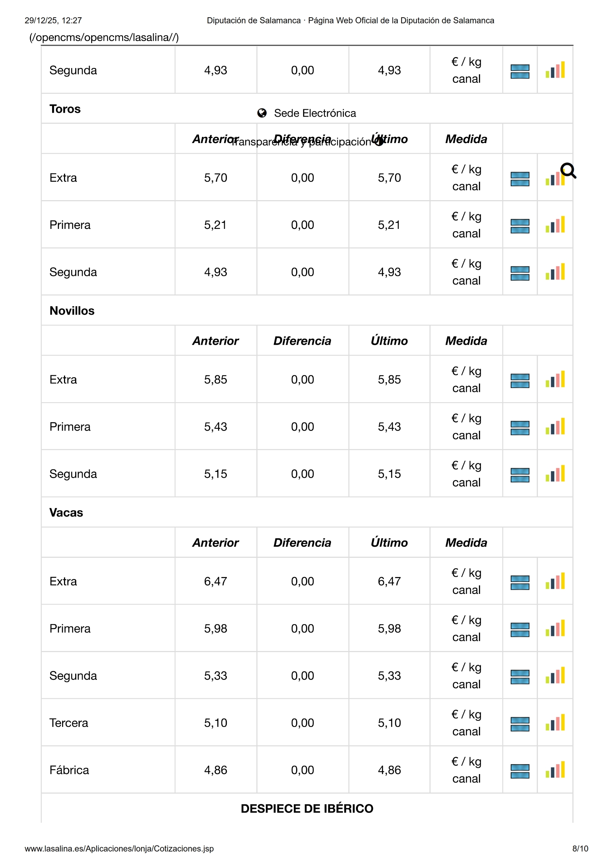The width and height of the screenshot is (613, 868).
Task: Click blue bars icon in Novillos Primera row
Action: (x=520, y=428)
